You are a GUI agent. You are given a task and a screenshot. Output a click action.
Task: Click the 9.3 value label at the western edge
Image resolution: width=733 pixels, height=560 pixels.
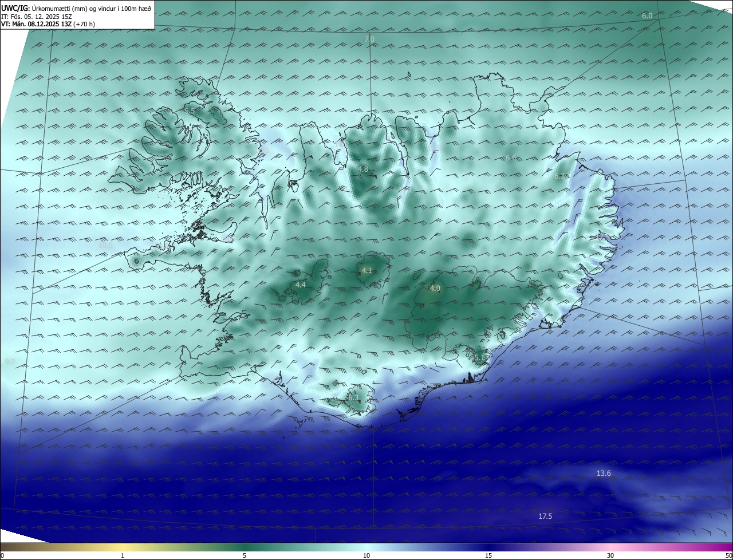click(x=10, y=362)
